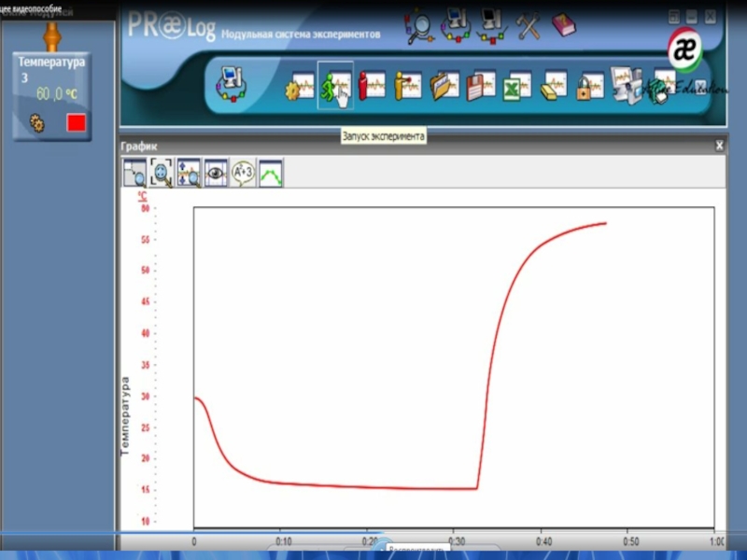Stop the experiment with the red man icon
The height and width of the screenshot is (560, 747).
pyautogui.click(x=372, y=86)
